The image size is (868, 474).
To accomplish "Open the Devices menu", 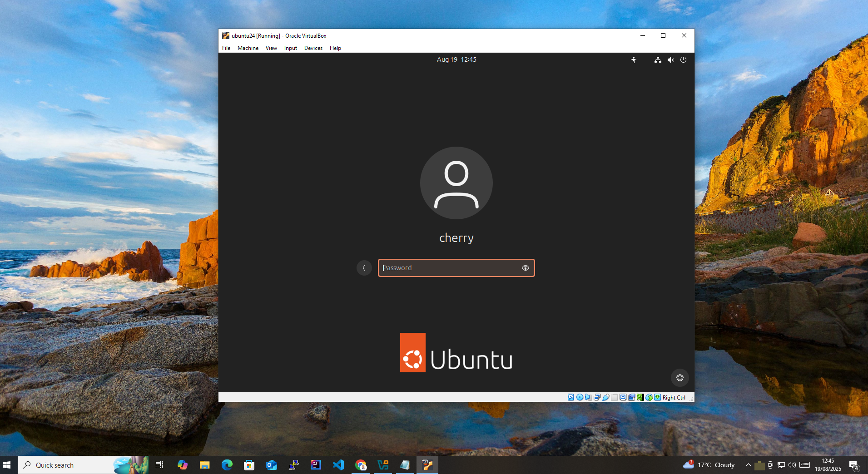I will 313,48.
